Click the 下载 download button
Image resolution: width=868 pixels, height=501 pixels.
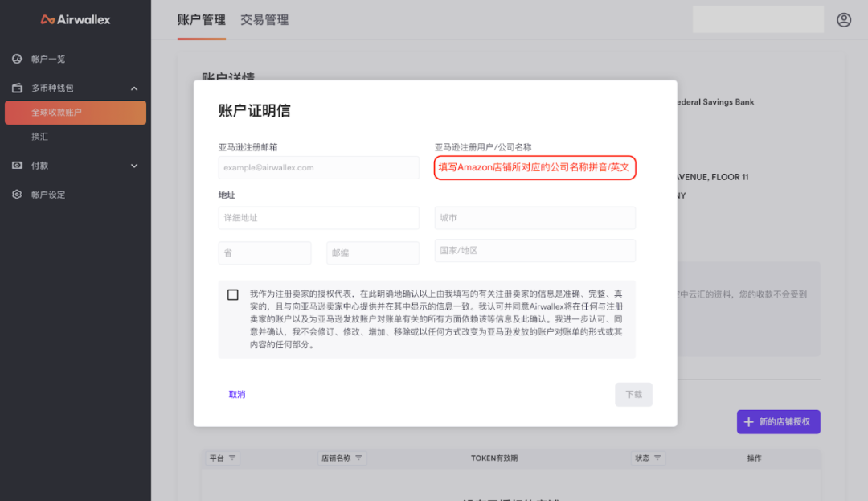click(x=633, y=394)
